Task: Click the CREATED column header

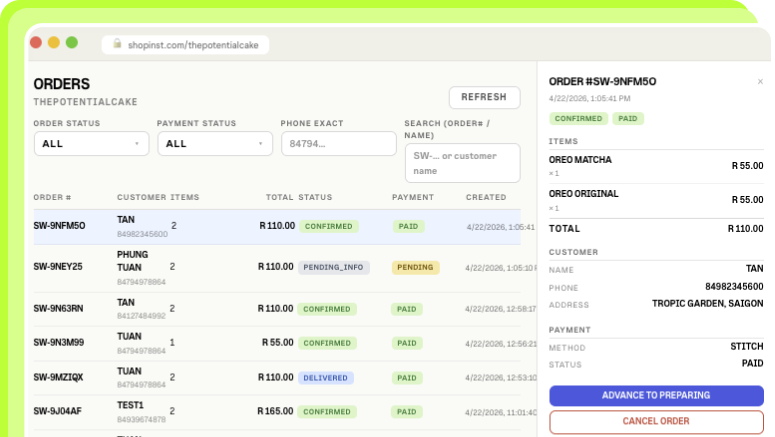Action: pos(486,197)
